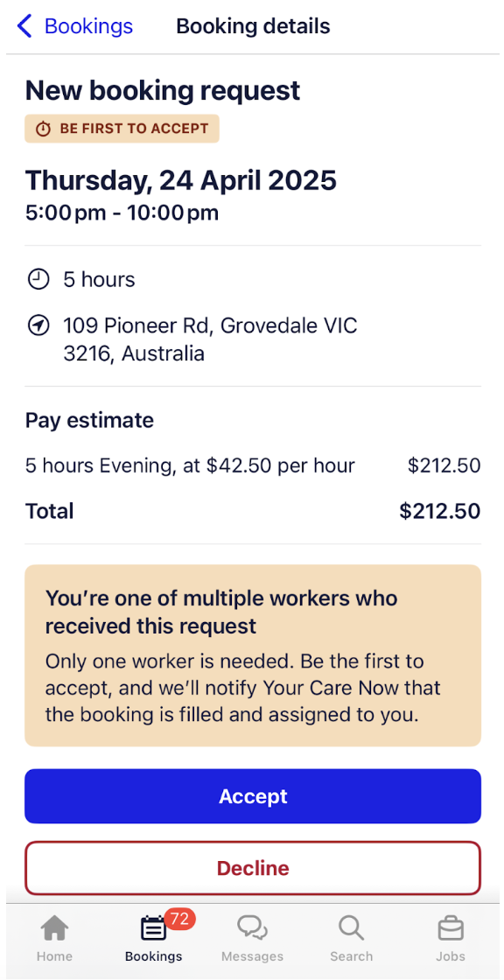The height and width of the screenshot is (980, 504).
Task: Tap the clock icon beside 5 hours
Action: click(x=38, y=279)
